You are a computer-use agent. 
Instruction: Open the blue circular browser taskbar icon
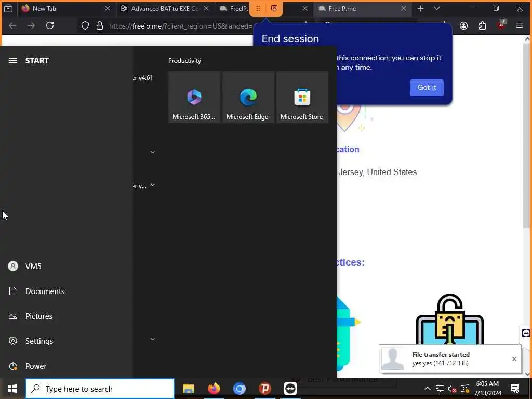tap(239, 389)
